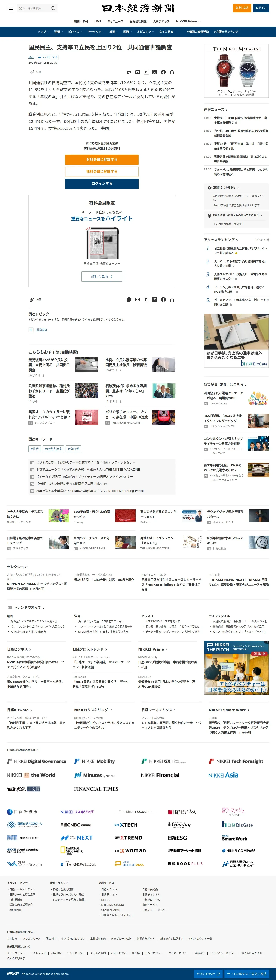
Task: Share to note via top 'n' icon
Action: [146, 72]
